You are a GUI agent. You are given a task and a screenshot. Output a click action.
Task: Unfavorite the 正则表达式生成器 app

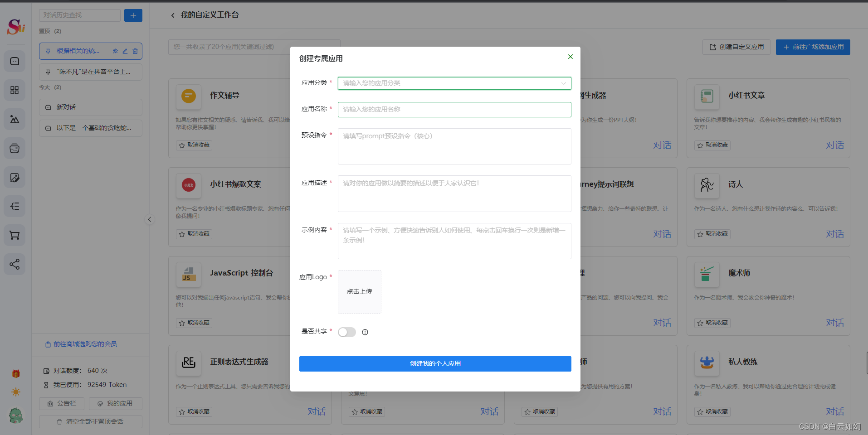pos(194,412)
